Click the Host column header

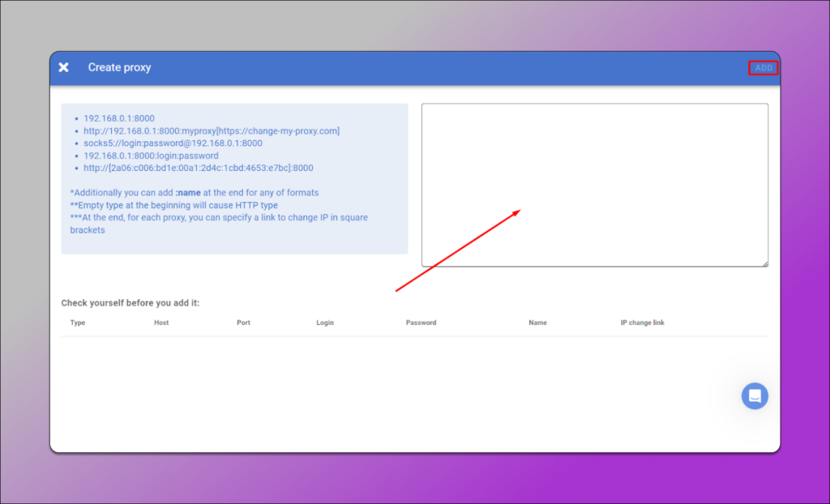tap(160, 322)
